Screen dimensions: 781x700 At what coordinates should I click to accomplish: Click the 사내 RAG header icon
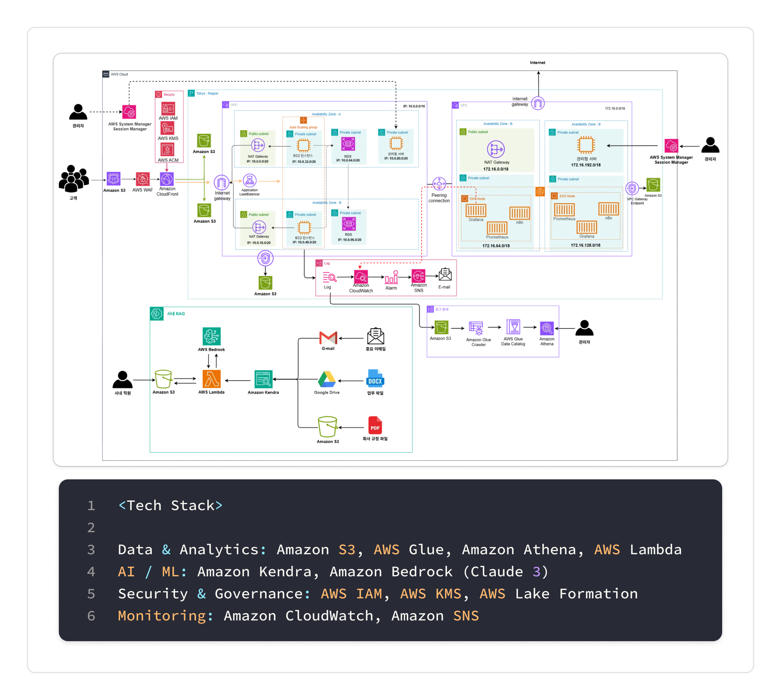coord(156,314)
